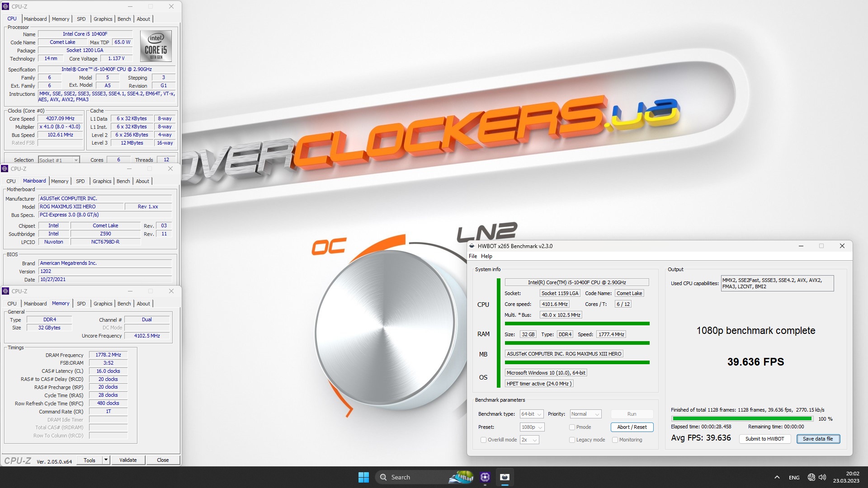Viewport: 868px width, 488px height.
Task: Switch to Mainboard tab in top CPU-Z window
Action: (35, 19)
